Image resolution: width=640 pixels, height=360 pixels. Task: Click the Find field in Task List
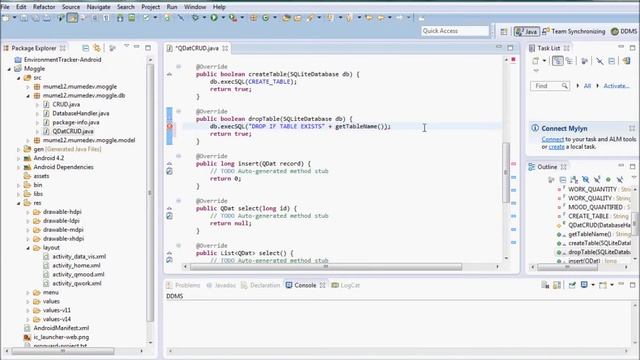(x=550, y=86)
